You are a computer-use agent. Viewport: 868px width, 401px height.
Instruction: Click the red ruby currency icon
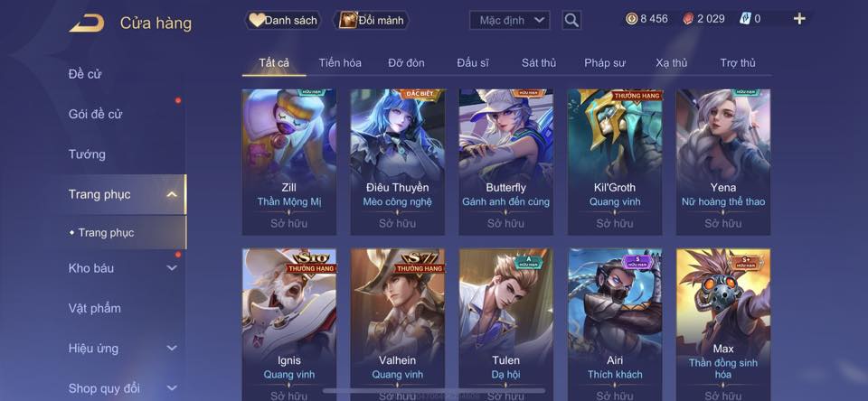(688, 19)
